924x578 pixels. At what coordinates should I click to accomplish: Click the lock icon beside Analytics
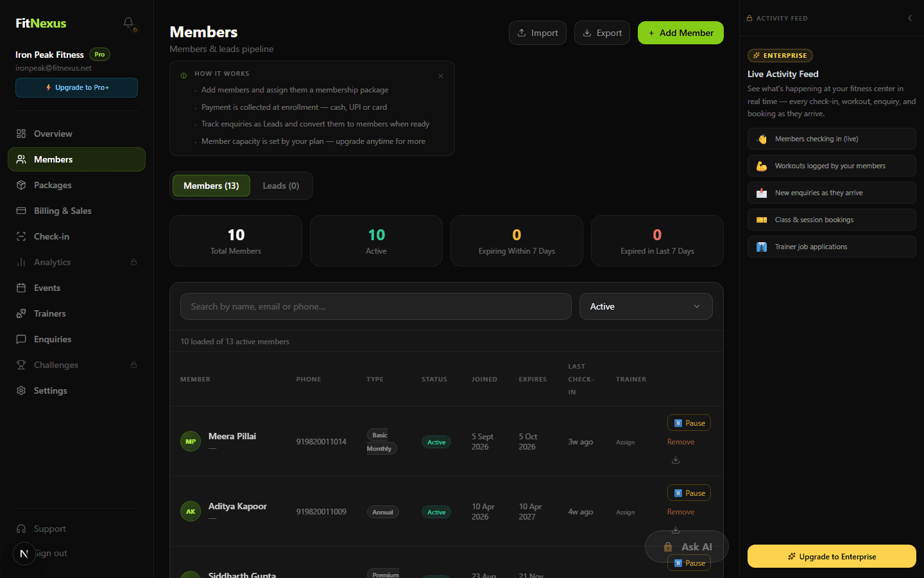pyautogui.click(x=133, y=262)
